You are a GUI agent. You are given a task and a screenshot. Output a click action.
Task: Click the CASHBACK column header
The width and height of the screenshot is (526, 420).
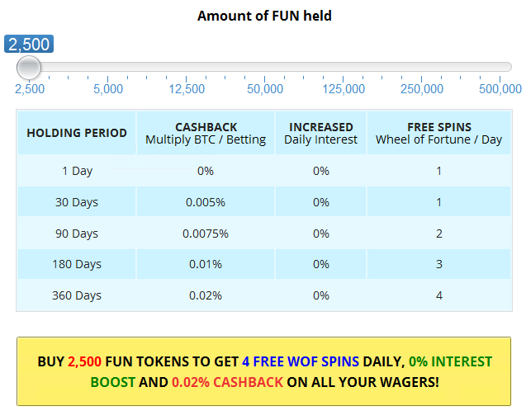point(206,133)
